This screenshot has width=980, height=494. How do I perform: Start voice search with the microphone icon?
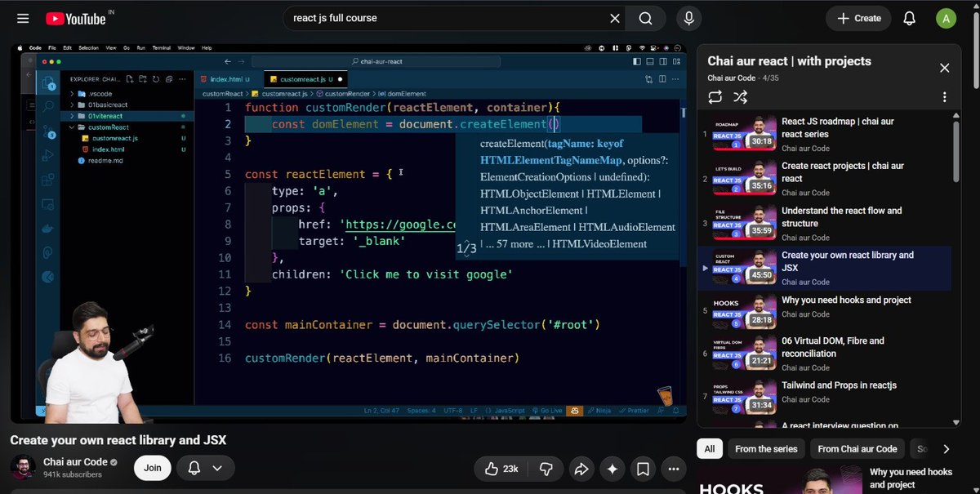coord(689,18)
